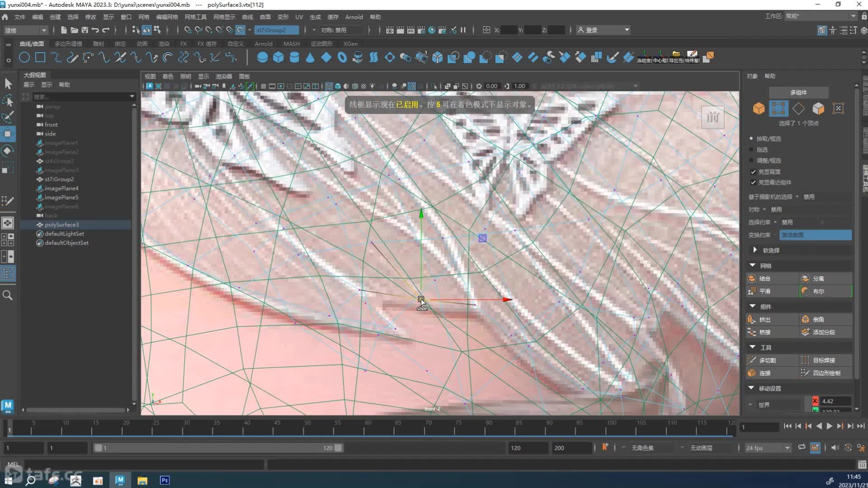
Task: Open the viewport 着色 menu
Action: click(x=168, y=76)
